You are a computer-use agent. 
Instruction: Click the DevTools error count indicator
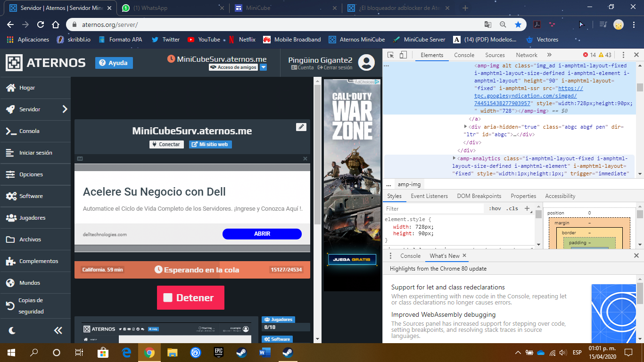point(589,55)
